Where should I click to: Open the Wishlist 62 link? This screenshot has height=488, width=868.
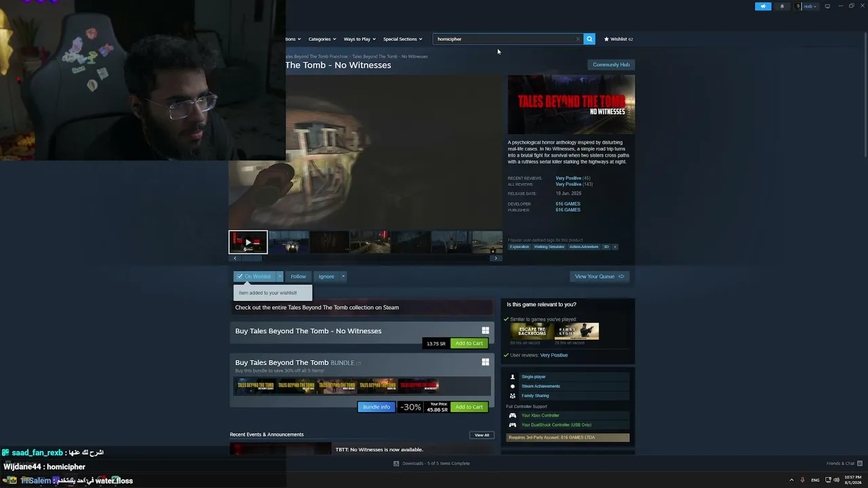point(618,39)
